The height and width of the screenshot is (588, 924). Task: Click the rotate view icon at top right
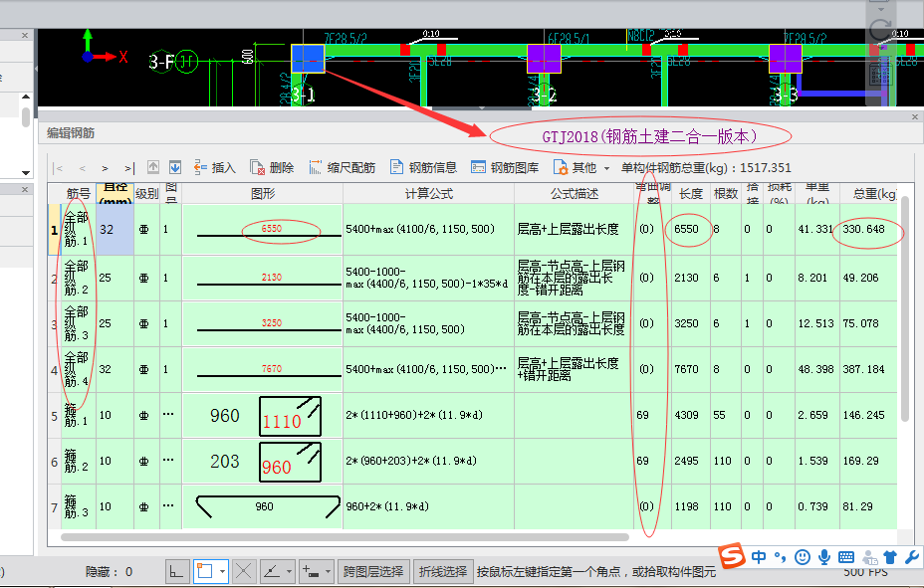tap(880, 30)
